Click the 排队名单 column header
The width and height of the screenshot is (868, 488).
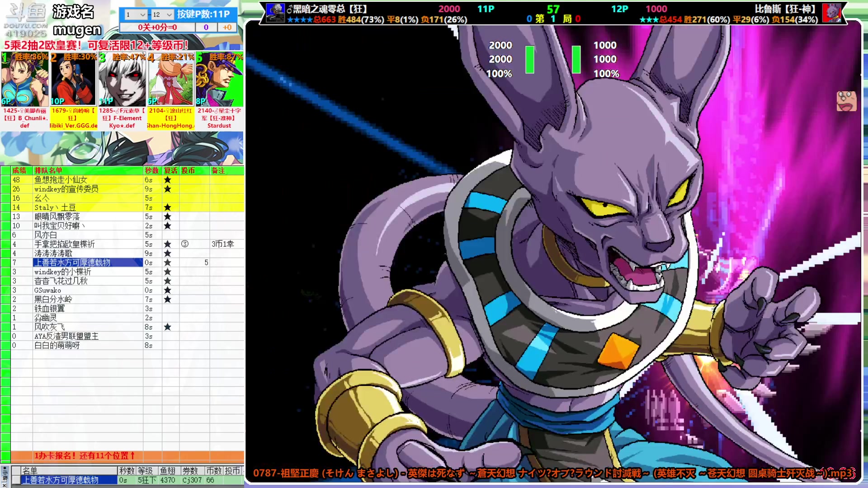tap(88, 170)
